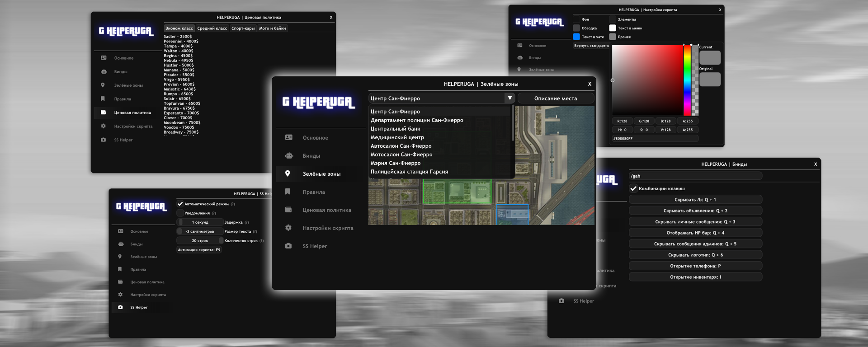
Task: Click bookmark icon in SS Helper window
Action: pos(120,269)
